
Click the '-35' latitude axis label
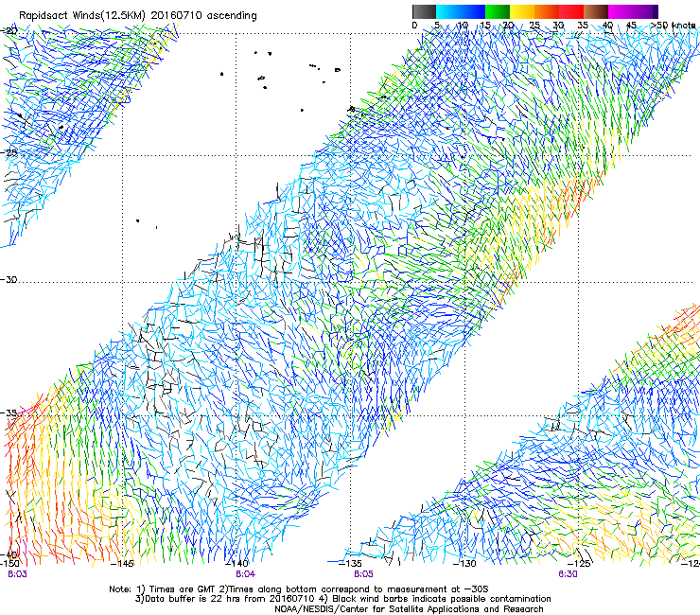tap(9, 413)
